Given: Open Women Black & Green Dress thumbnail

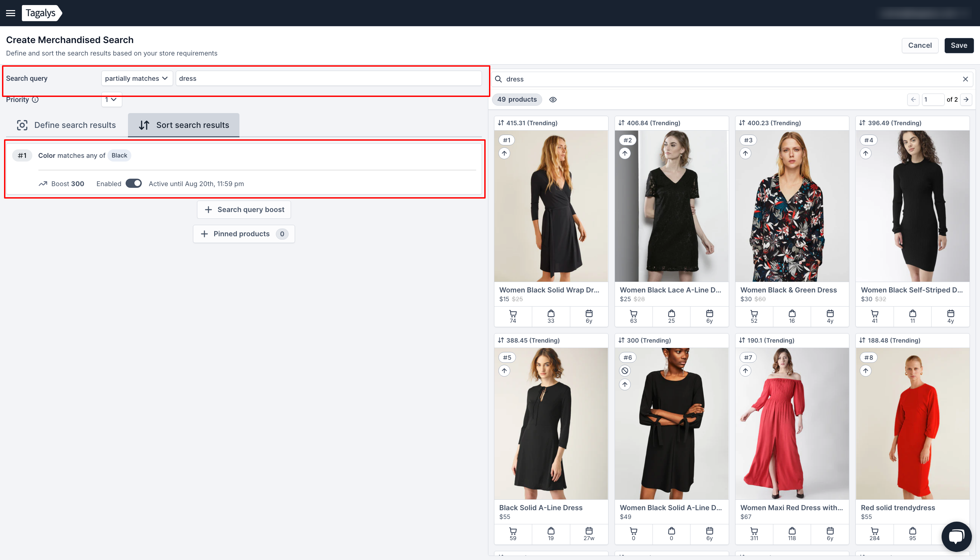Looking at the screenshot, I should click(792, 206).
